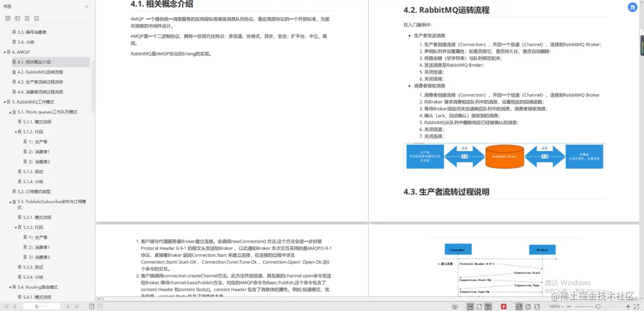The width and height of the screenshot is (644, 311).
Task: Collapse 5. RabbitMQ工作模式 bookmark node
Action: [5, 102]
